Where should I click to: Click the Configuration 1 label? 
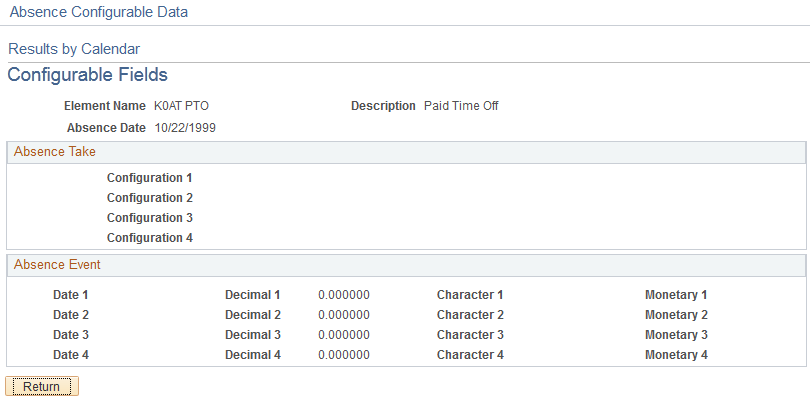pos(149,178)
